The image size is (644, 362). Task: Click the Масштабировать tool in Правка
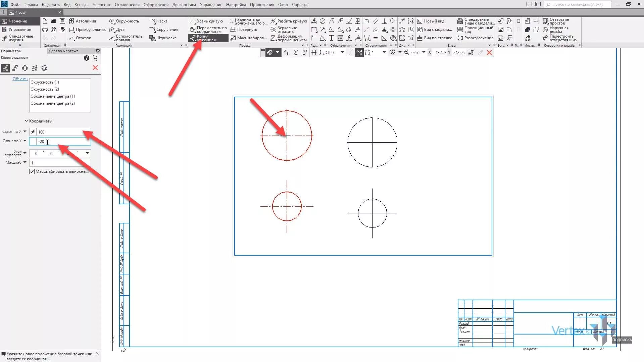(x=248, y=38)
